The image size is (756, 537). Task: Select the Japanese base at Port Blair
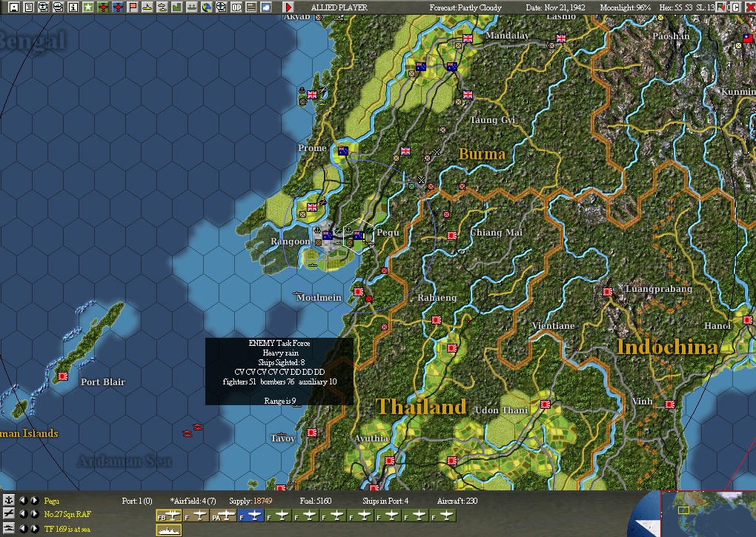click(63, 376)
